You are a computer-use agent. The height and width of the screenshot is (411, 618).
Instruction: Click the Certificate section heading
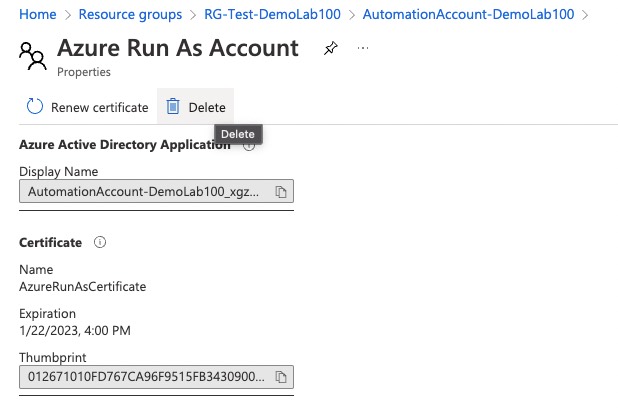click(x=50, y=242)
